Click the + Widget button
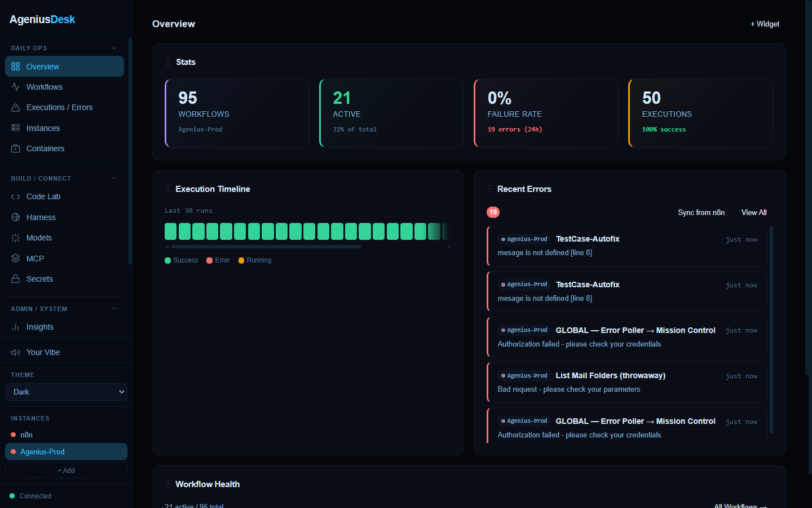The width and height of the screenshot is (812, 508). point(765,24)
